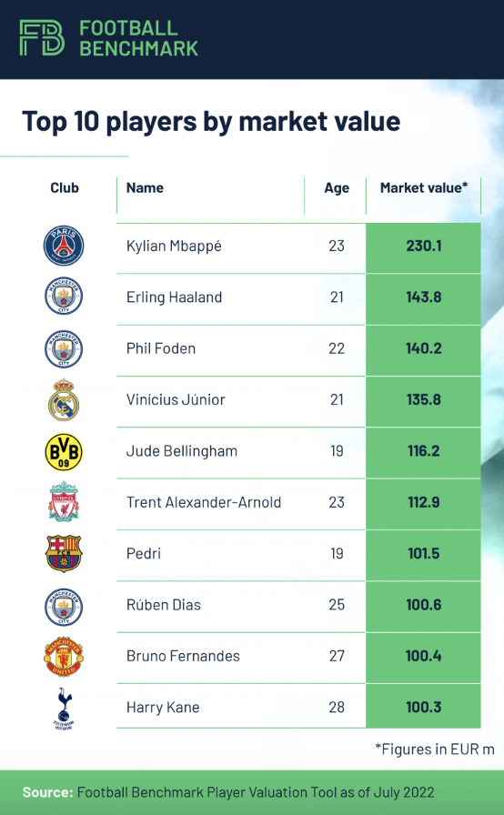The image size is (504, 815).
Task: Click the FC Barcelona club crest
Action: [x=64, y=554]
